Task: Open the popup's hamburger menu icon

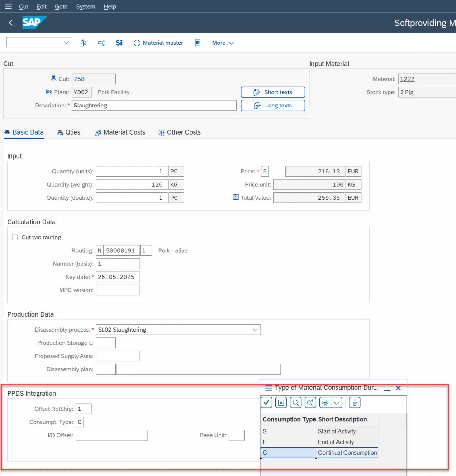Action: (x=268, y=388)
